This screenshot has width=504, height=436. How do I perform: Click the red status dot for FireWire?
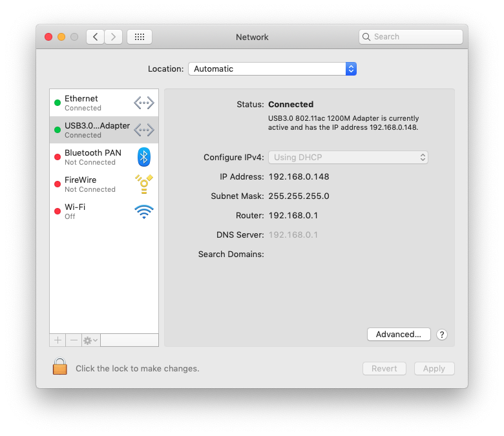click(58, 184)
